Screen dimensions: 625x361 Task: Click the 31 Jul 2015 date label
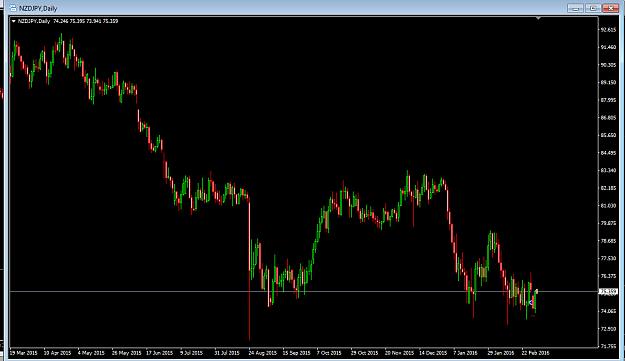point(227,353)
